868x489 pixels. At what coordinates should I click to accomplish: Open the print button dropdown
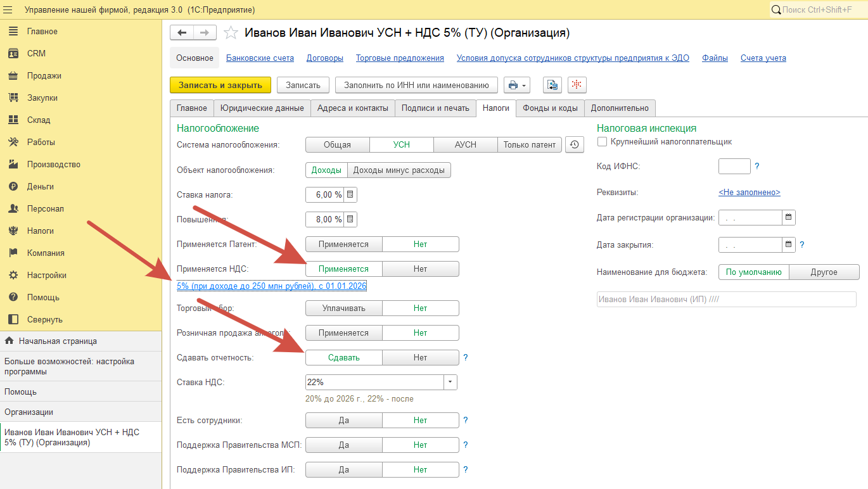(517, 85)
